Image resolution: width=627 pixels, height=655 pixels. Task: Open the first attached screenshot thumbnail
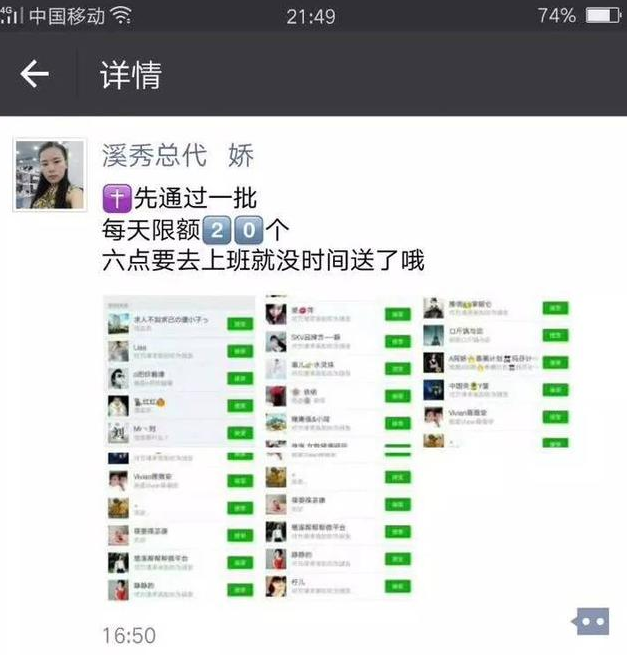pyautogui.click(x=179, y=448)
